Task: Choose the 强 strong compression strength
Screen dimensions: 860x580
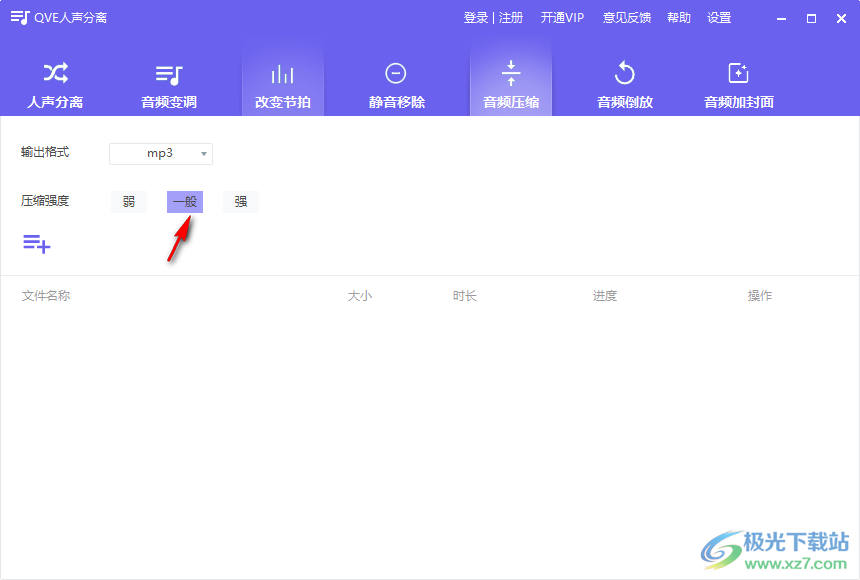Action: tap(240, 201)
